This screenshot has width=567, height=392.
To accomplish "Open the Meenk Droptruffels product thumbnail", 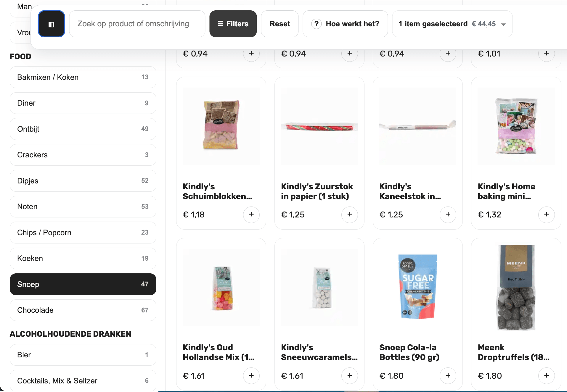I will point(515,286).
